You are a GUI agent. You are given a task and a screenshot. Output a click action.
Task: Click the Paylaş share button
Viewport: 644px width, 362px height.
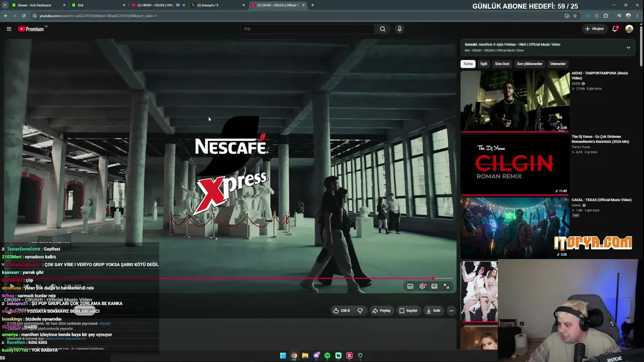(381, 311)
